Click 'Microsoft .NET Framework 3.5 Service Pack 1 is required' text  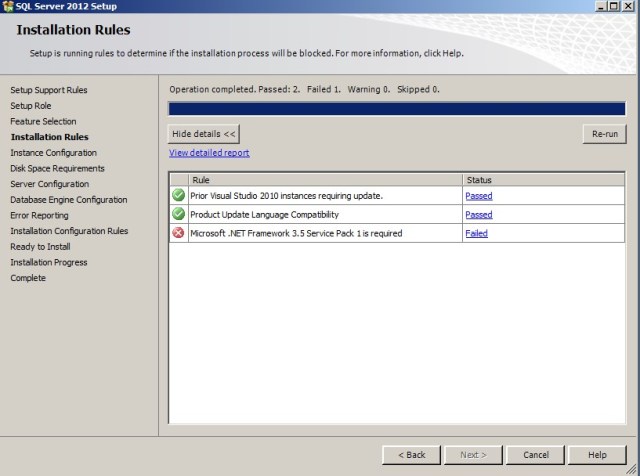pos(296,234)
